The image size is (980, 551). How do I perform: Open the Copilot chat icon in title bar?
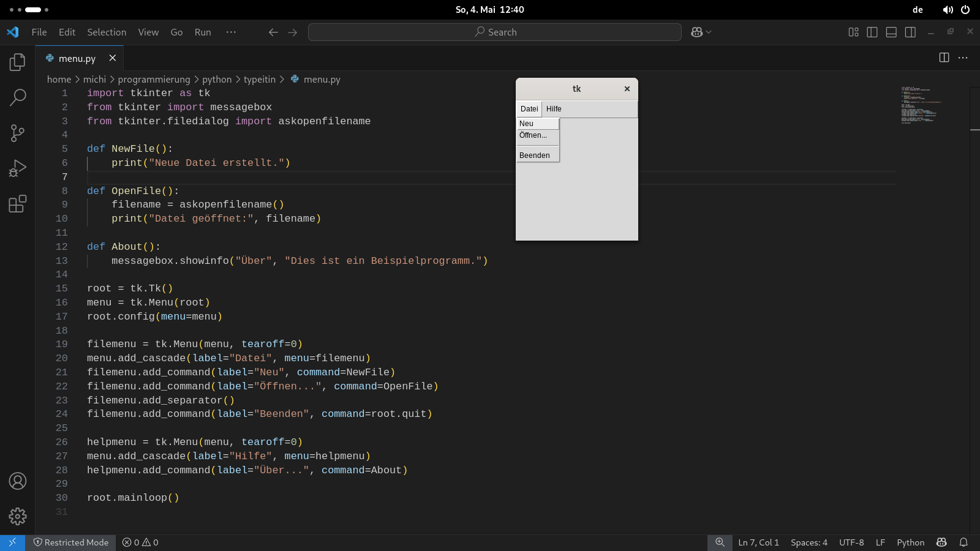click(x=696, y=32)
